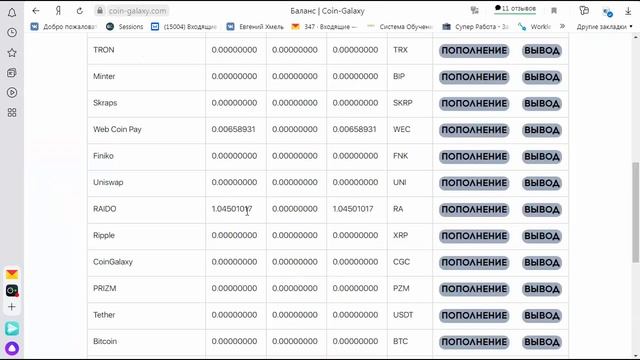Click ПОПОЛНЕНИЕ for Minter

click(x=474, y=77)
